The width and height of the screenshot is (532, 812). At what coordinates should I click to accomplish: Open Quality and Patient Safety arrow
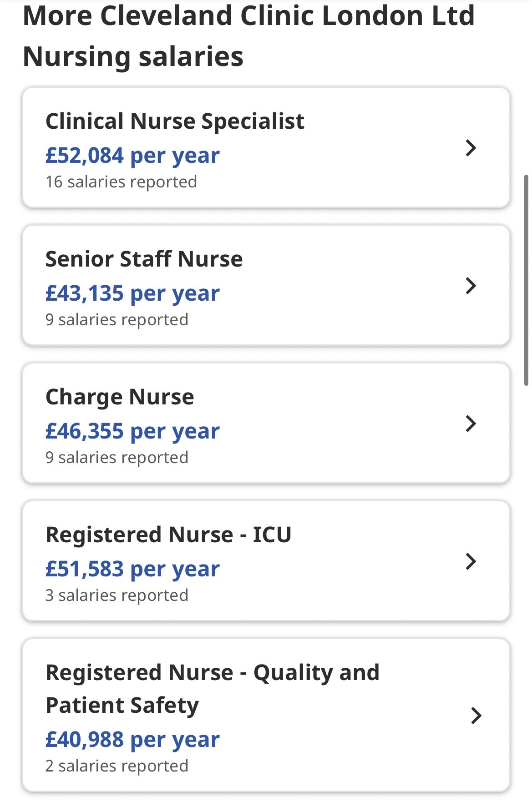(476, 716)
